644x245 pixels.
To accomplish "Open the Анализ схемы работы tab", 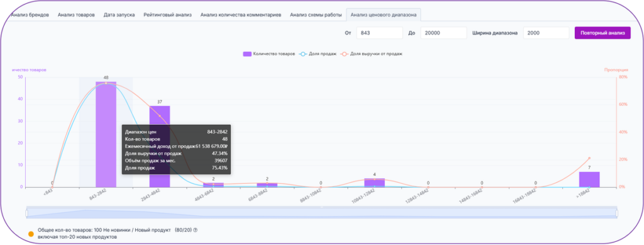I will coord(316,14).
